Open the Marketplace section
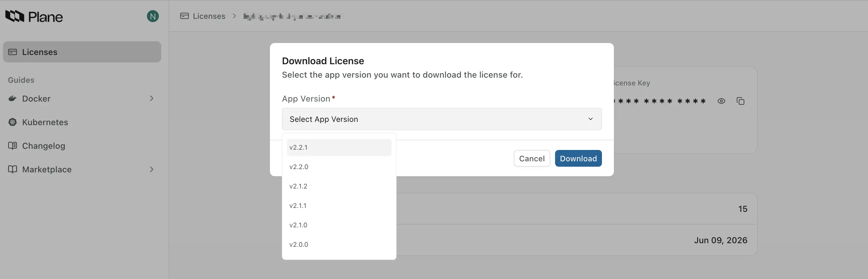The height and width of the screenshot is (279, 868). pyautogui.click(x=47, y=169)
